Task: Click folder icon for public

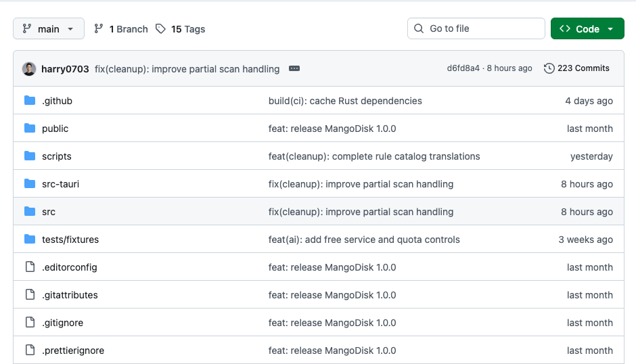Action: click(x=30, y=129)
